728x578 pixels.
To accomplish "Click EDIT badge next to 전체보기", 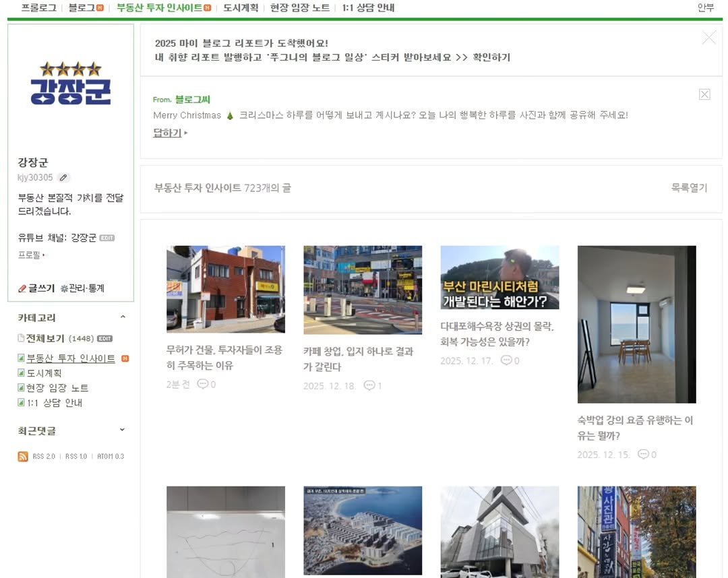I will (104, 338).
